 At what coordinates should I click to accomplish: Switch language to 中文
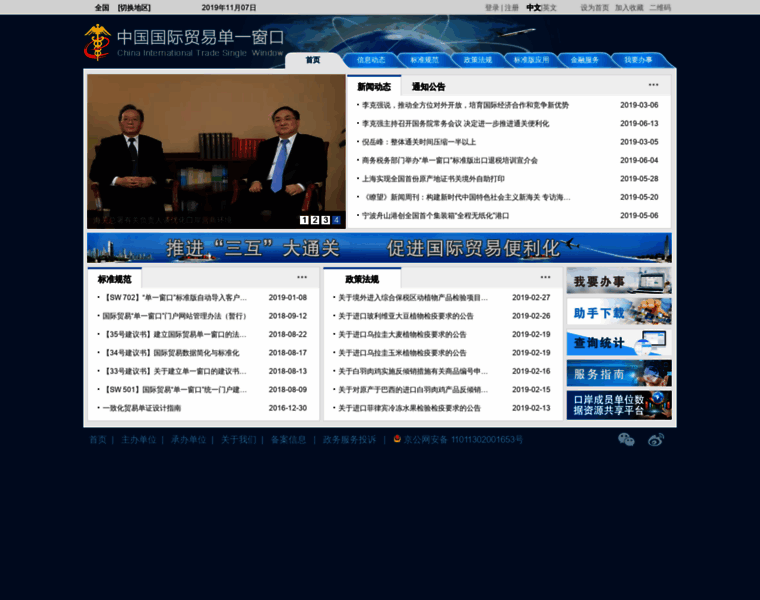tap(534, 8)
